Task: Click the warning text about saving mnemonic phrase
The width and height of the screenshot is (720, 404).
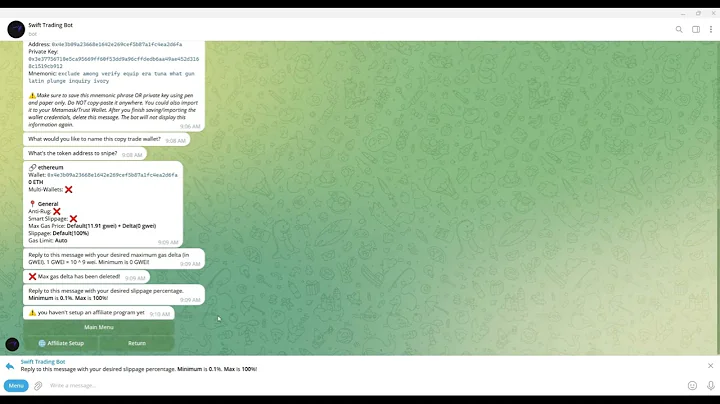Action: point(113,110)
